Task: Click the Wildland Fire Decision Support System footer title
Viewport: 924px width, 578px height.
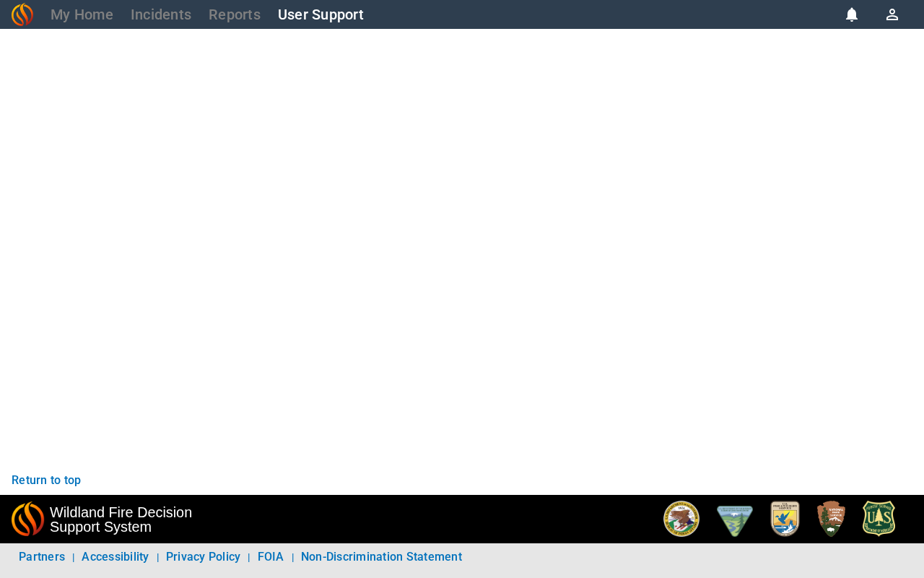Action: click(121, 519)
